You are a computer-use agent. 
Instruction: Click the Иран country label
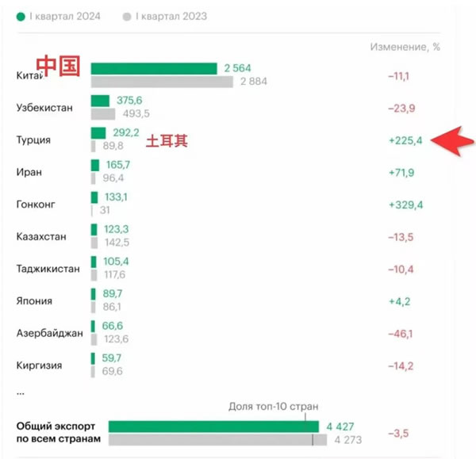tap(29, 172)
